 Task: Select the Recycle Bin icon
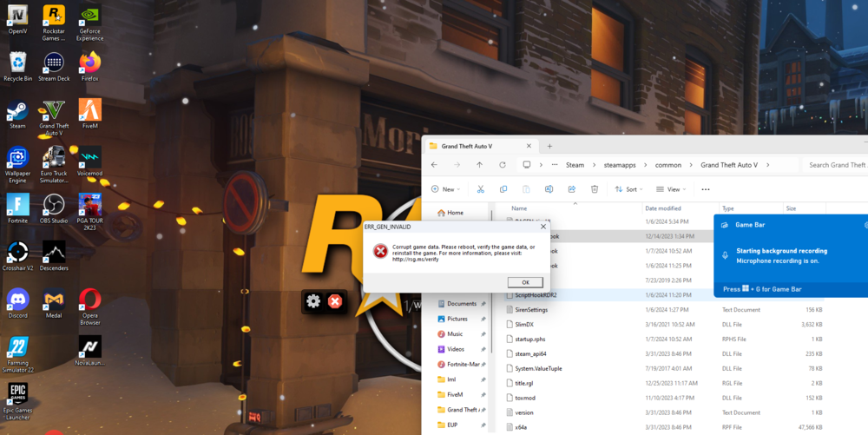coord(17,67)
